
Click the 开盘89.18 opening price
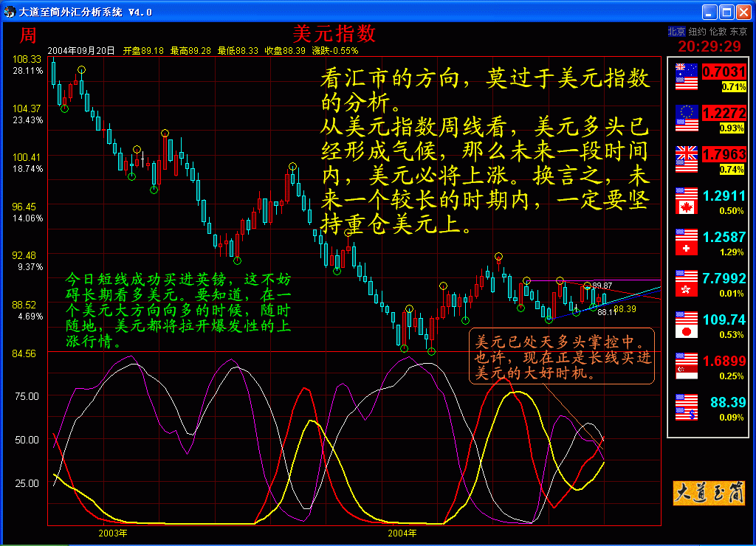(x=143, y=51)
